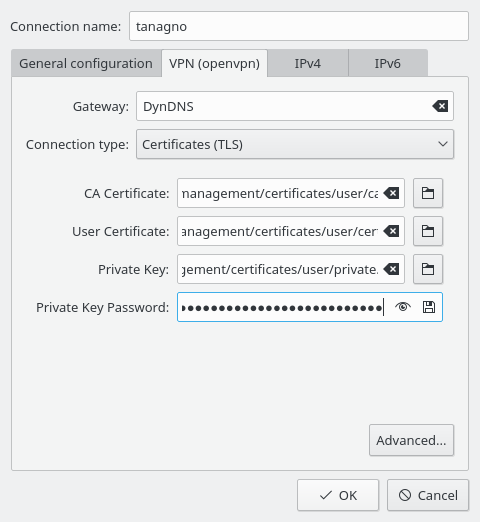Confirm with the OK button
The image size is (480, 522).
pyautogui.click(x=338, y=495)
